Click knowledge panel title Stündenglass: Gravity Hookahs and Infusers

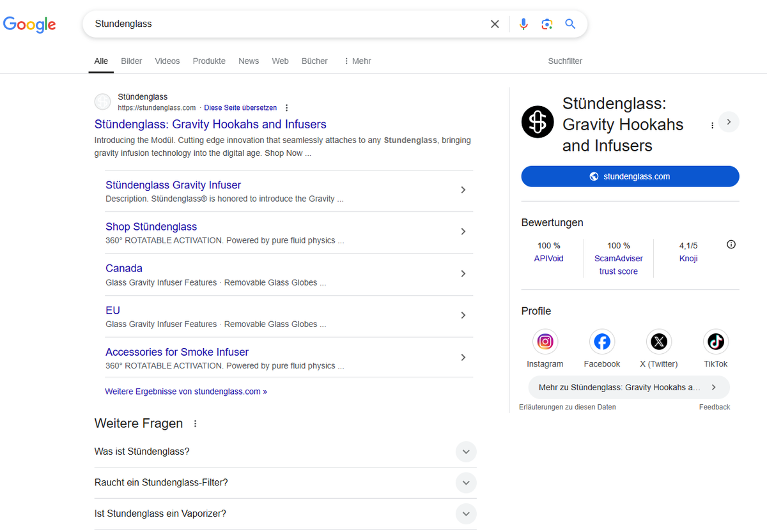point(623,125)
